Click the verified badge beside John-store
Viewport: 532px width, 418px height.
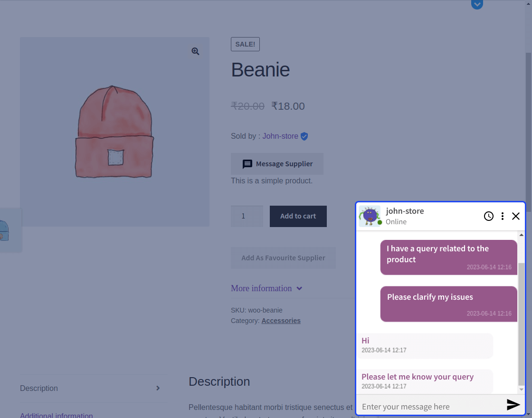[x=304, y=136]
